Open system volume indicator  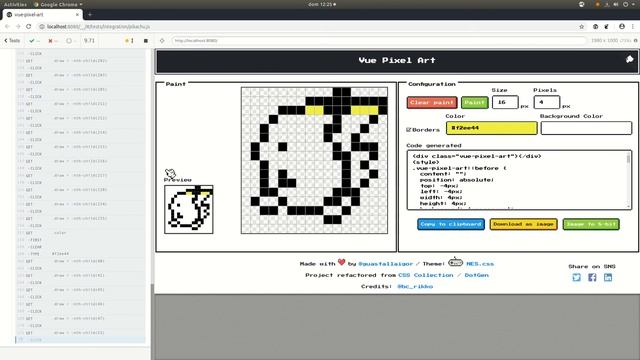[x=616, y=4]
